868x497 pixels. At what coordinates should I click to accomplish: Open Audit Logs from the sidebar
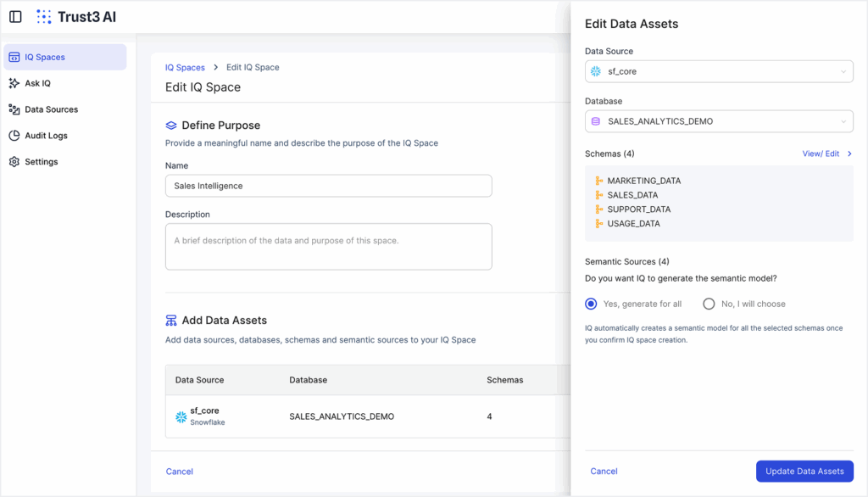tap(46, 136)
